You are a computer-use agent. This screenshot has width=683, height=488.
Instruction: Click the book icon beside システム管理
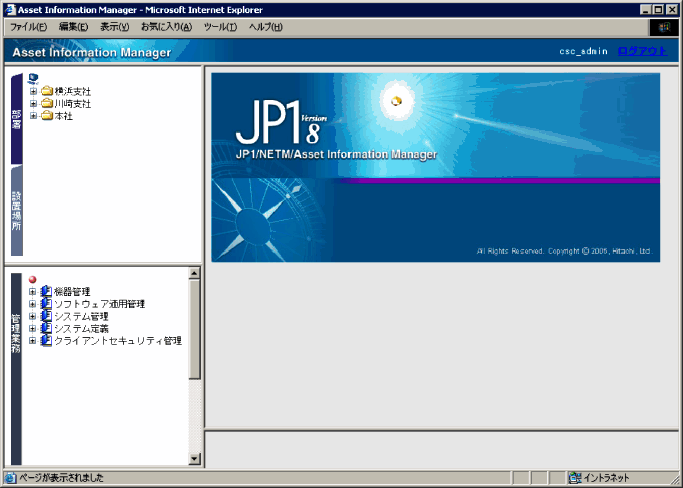[x=46, y=316]
